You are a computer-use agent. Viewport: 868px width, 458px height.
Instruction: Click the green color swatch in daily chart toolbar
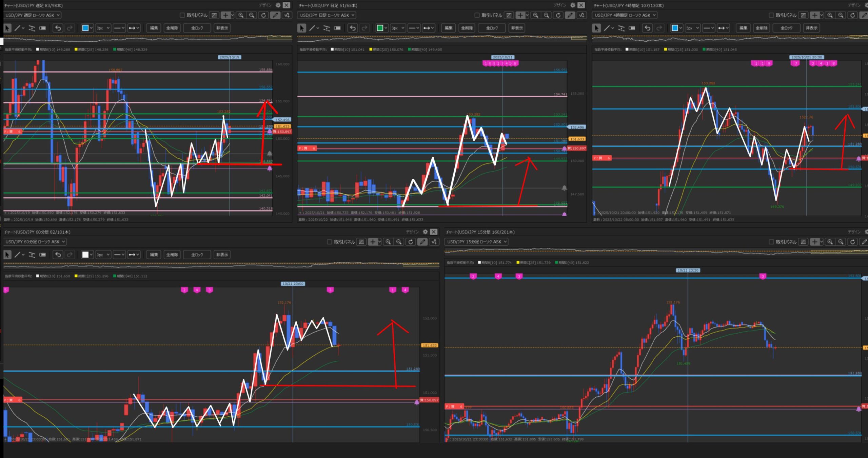(380, 28)
